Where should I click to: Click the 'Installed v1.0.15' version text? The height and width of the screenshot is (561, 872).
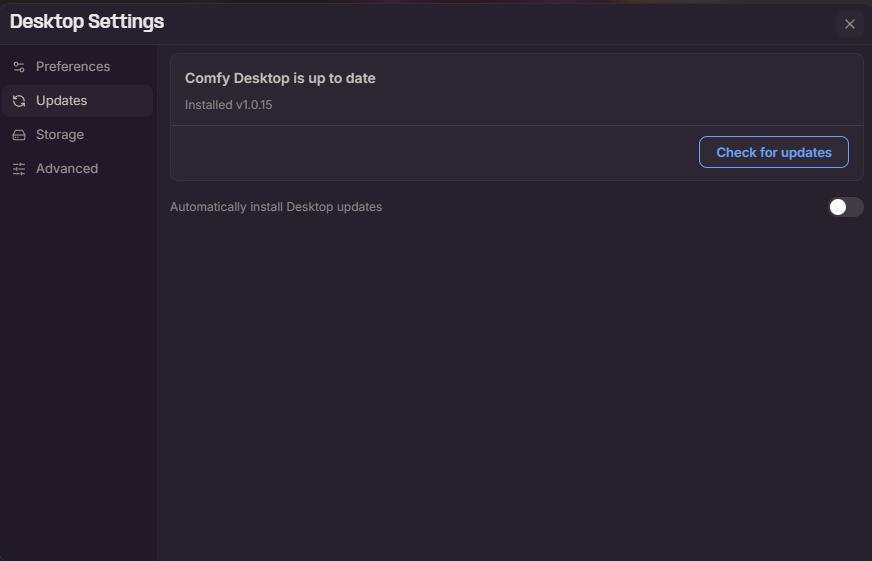point(229,105)
